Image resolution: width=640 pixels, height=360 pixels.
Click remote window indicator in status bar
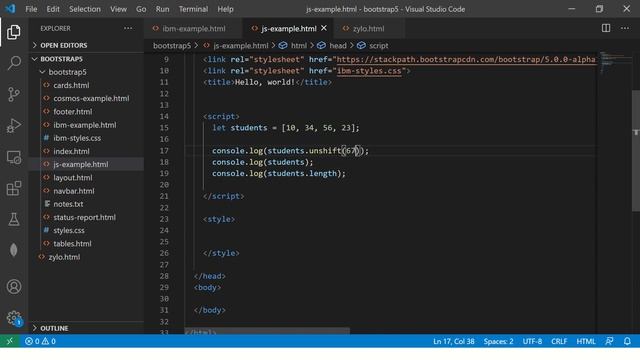[x=10, y=341]
